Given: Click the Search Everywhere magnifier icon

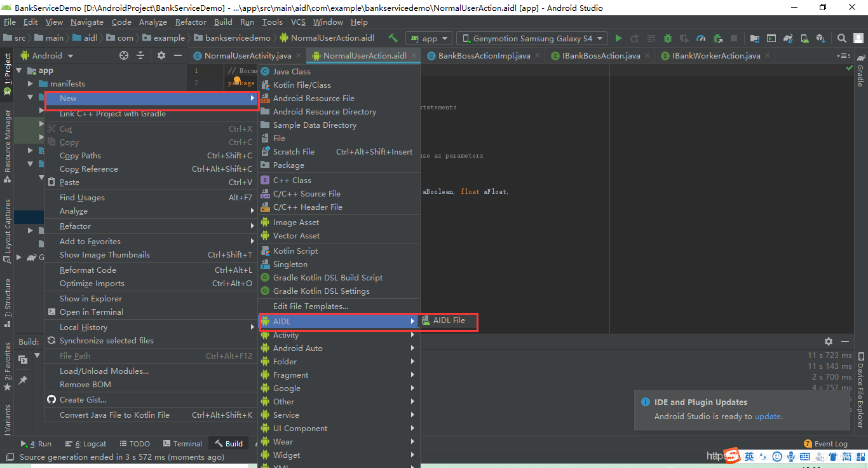Looking at the screenshot, I should (x=841, y=38).
